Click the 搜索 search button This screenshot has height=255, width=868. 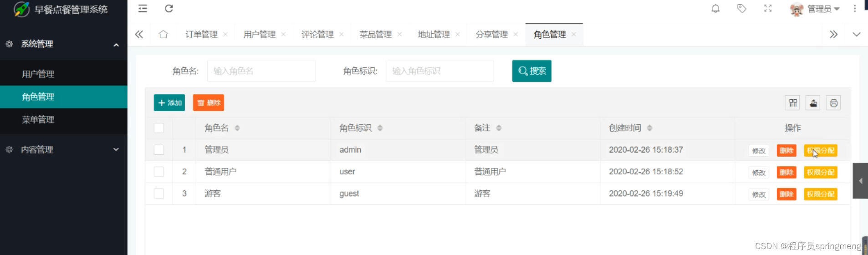tap(531, 71)
